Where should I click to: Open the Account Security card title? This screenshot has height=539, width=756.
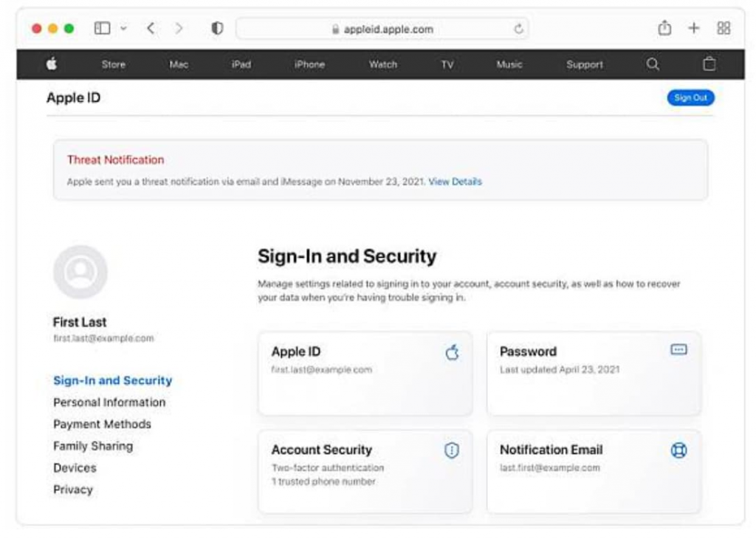pyautogui.click(x=322, y=450)
